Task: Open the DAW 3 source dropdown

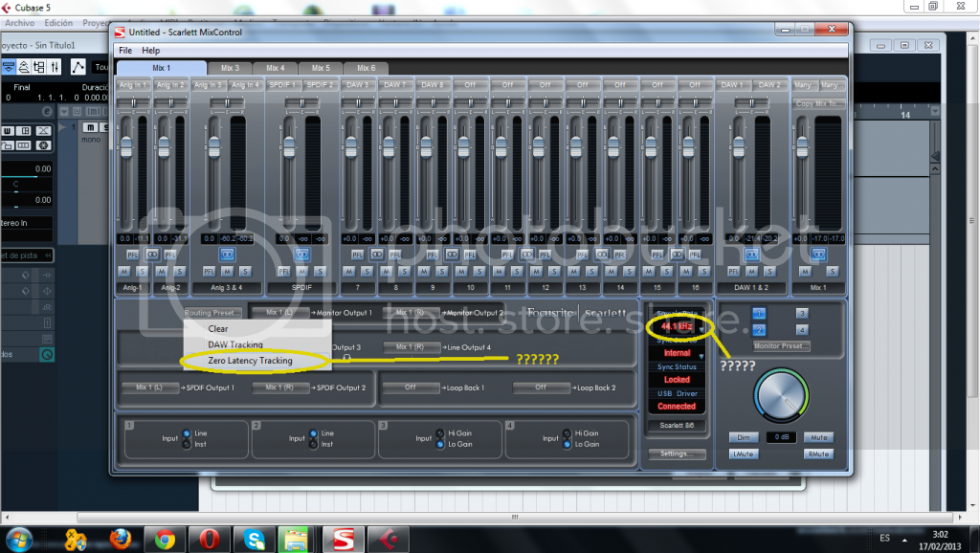Action: tap(358, 85)
